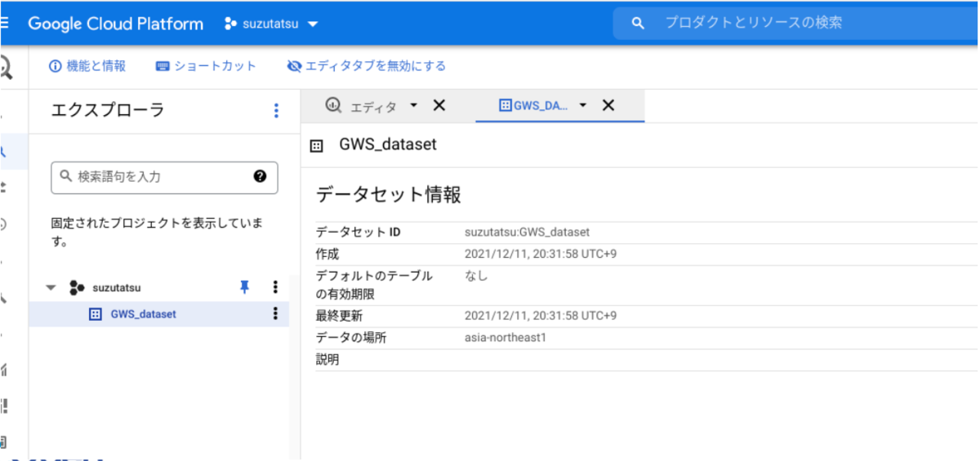Click the info icon next to 機能と情報
This screenshot has width=980, height=461.
tap(56, 66)
